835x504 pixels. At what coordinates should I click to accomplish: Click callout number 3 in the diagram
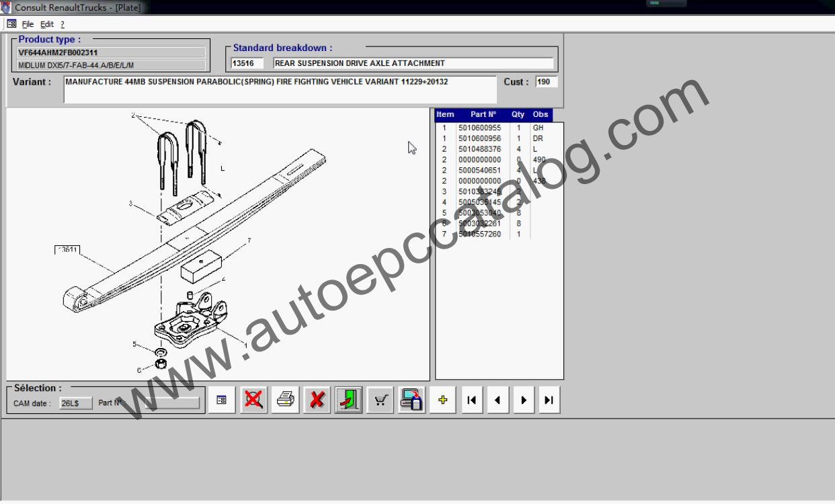(x=130, y=203)
